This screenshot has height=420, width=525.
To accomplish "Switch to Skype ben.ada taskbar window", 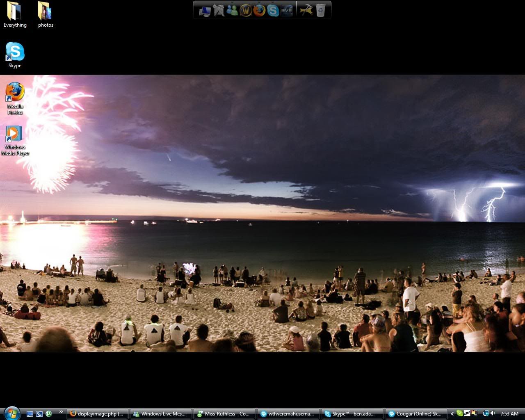I will [x=352, y=414].
